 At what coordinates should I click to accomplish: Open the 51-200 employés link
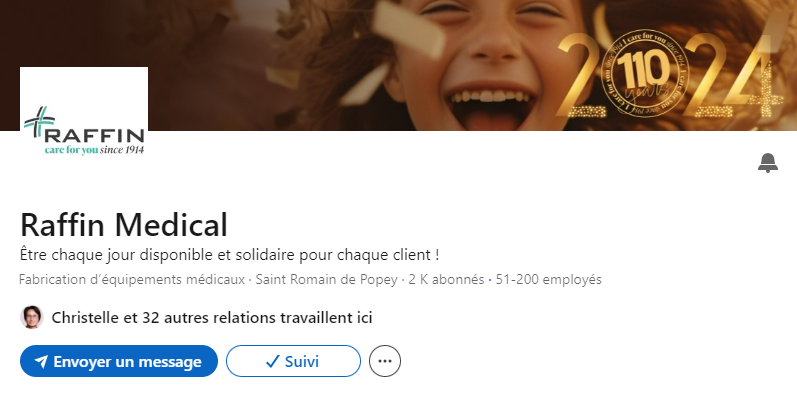[548, 280]
